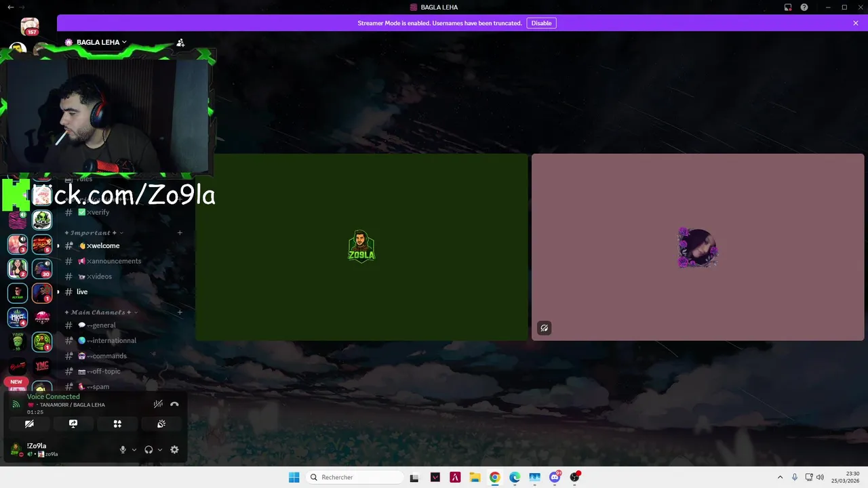Open the SCL server icon
Screen dimensions: 868x488
coord(42,220)
